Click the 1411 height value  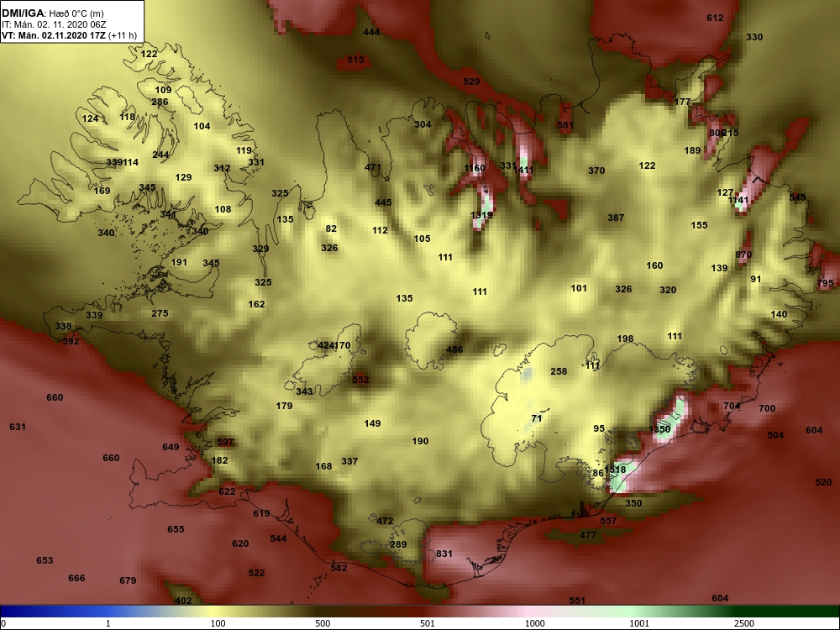click(x=522, y=171)
